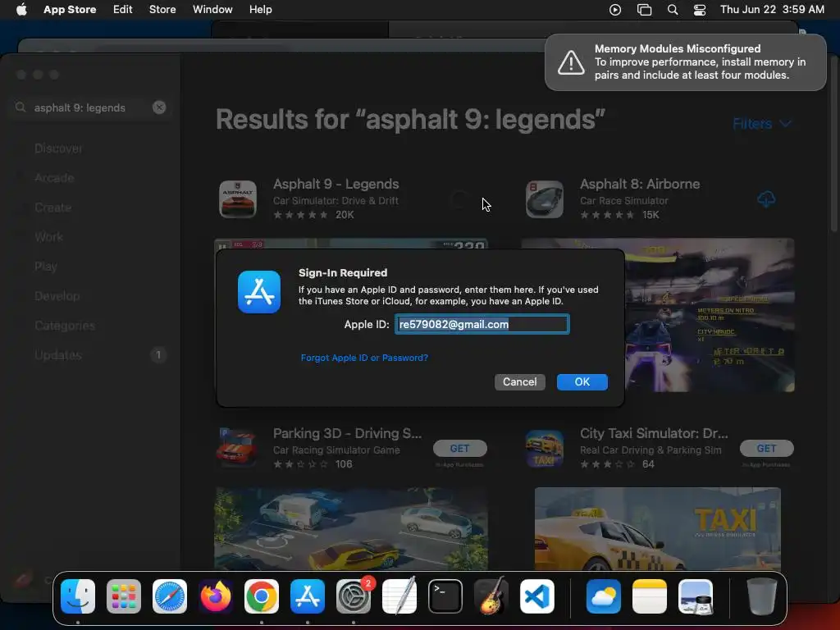Open the Edit menu
Viewport: 840px width, 630px height.
tap(123, 9)
